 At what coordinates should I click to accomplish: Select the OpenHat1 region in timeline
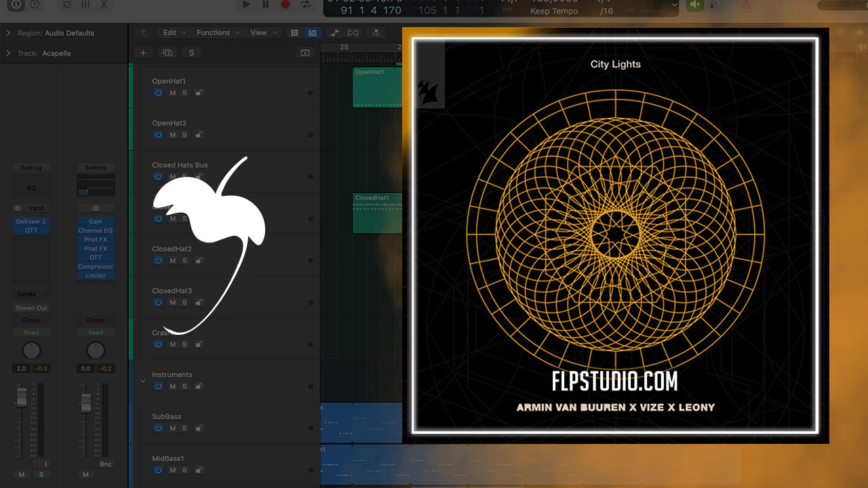click(x=377, y=87)
